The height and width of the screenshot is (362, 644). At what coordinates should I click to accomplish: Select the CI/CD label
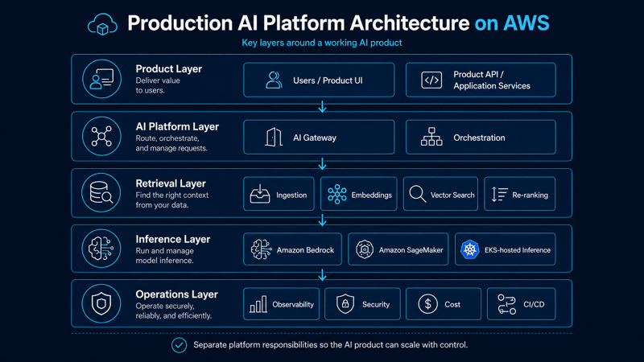[534, 305]
